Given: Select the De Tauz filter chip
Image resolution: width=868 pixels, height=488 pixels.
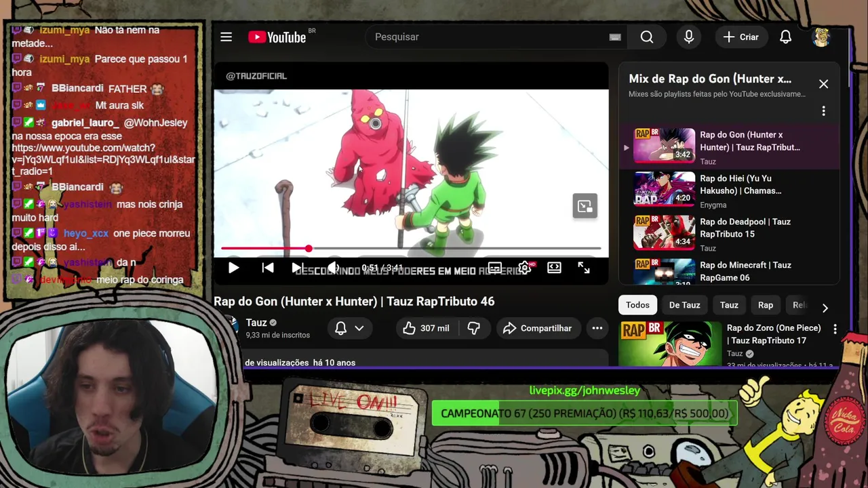Looking at the screenshot, I should pos(684,305).
